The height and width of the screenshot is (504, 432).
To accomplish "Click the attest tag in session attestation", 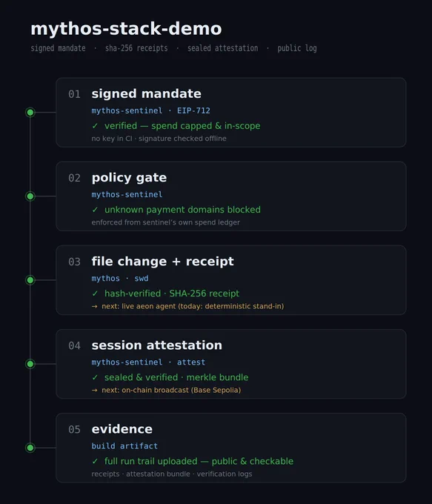I will click(191, 362).
